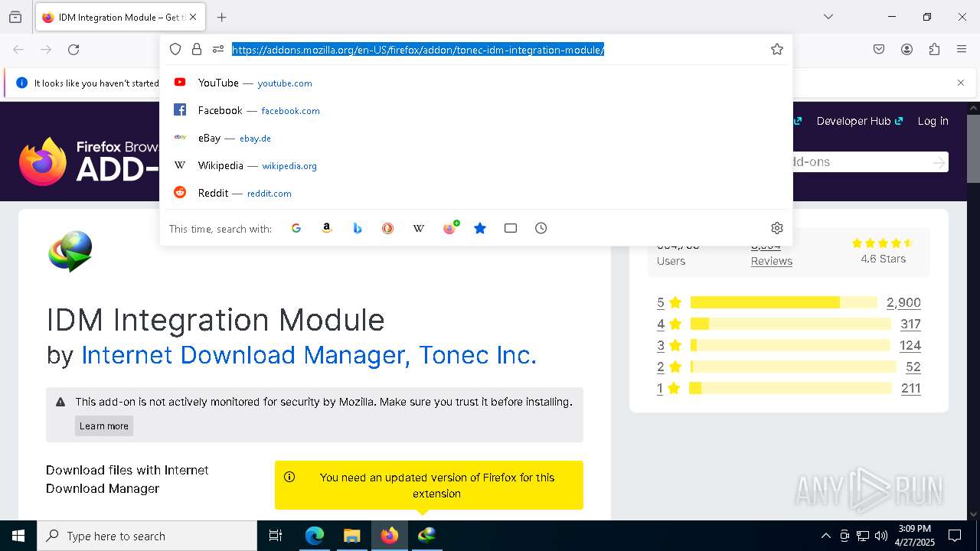Open Internet Download Manager, Tonec Inc. author link
The width and height of the screenshot is (980, 551).
coord(309,355)
